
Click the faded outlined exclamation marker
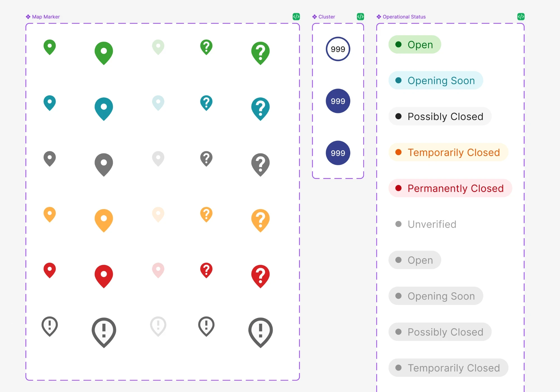pos(158,326)
